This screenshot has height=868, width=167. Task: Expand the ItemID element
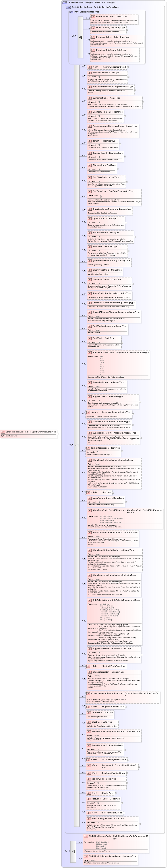click(120, 144)
